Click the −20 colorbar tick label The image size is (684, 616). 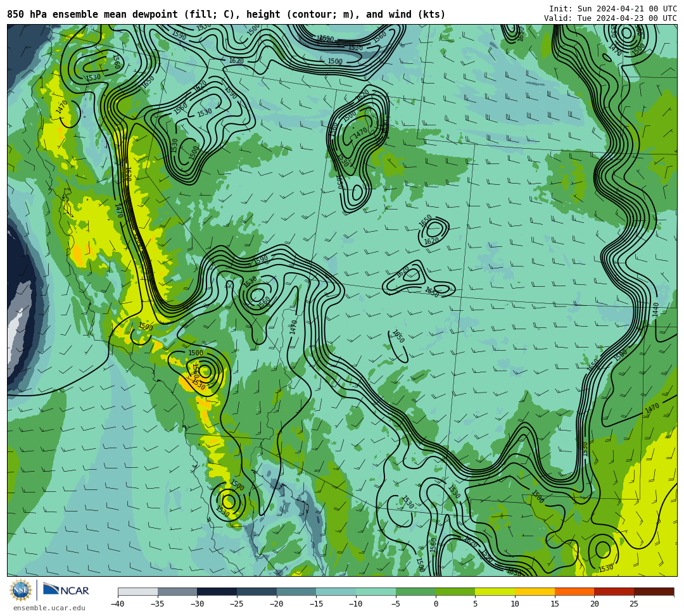point(277,604)
